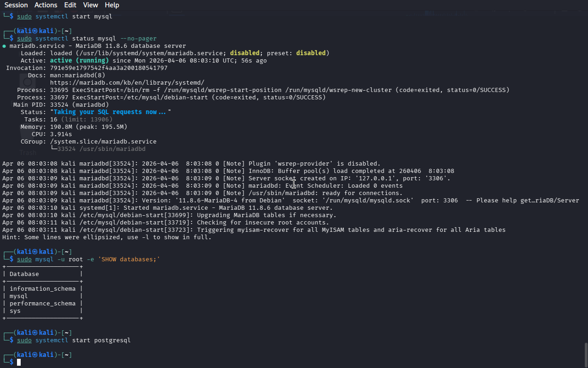Click the green dot beside mariadb.service
The height and width of the screenshot is (368, 588).
tap(4, 46)
